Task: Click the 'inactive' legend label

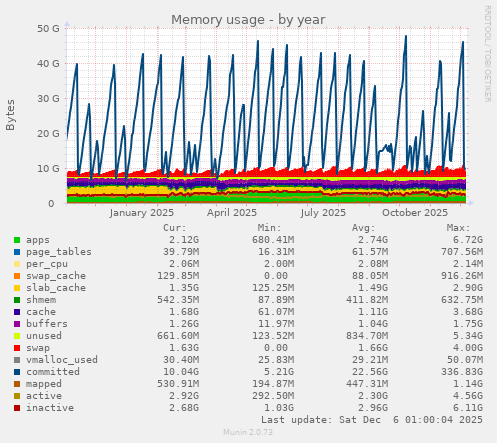Action: pyautogui.click(x=50, y=408)
